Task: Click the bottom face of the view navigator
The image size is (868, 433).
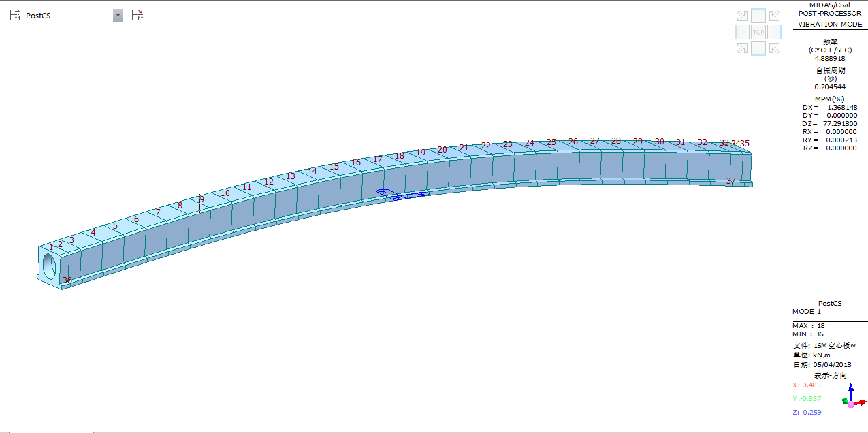Action: (x=758, y=48)
